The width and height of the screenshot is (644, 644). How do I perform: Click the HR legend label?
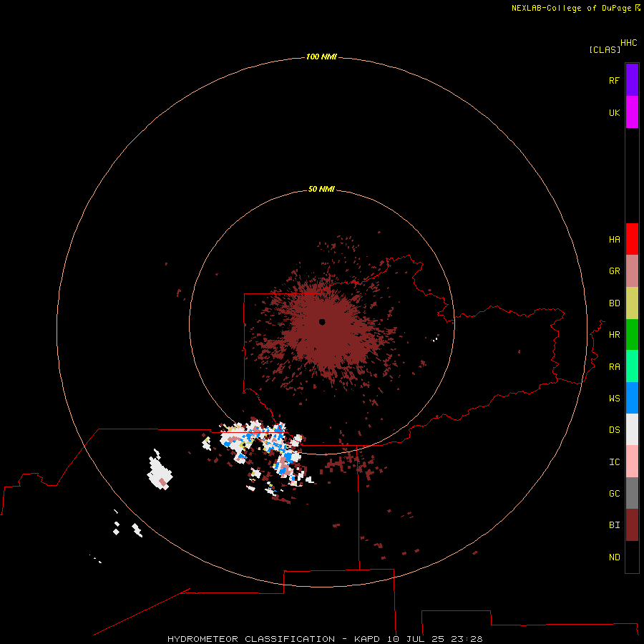[x=614, y=335]
